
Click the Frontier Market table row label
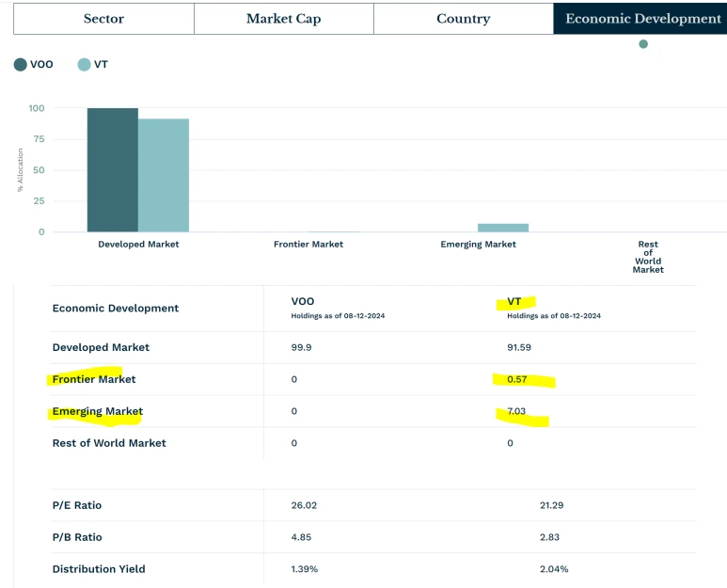[94, 379]
